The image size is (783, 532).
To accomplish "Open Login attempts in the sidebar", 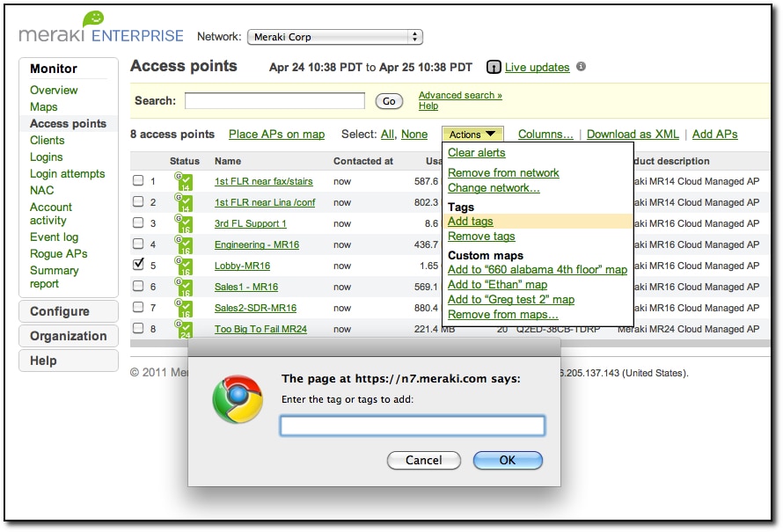I will tap(68, 174).
